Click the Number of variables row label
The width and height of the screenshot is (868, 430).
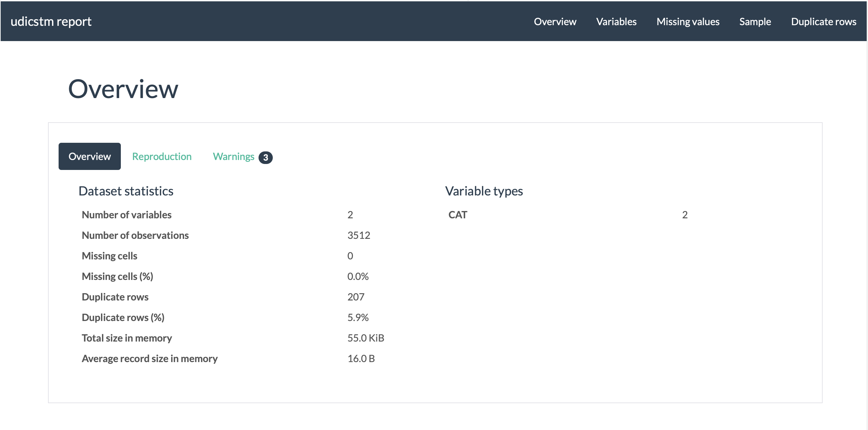(126, 215)
